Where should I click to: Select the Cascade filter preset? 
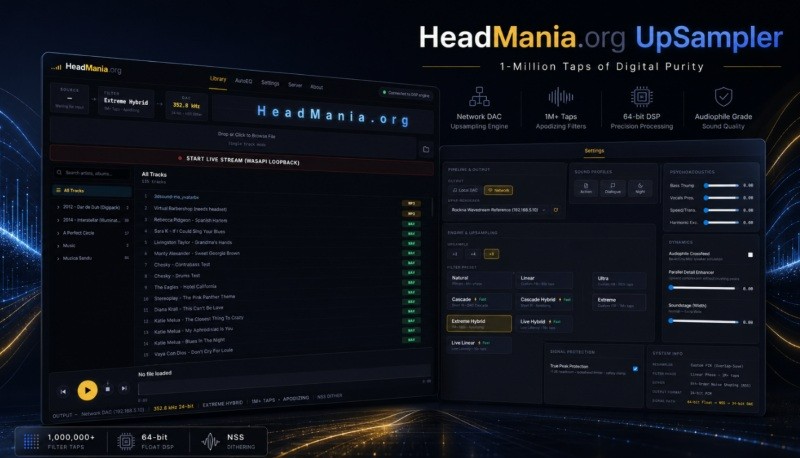tap(479, 302)
